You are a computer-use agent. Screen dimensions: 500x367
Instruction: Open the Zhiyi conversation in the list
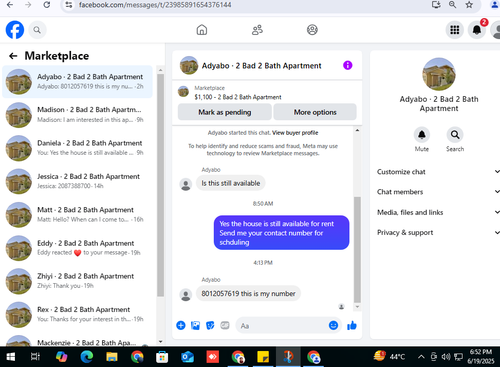tap(77, 281)
